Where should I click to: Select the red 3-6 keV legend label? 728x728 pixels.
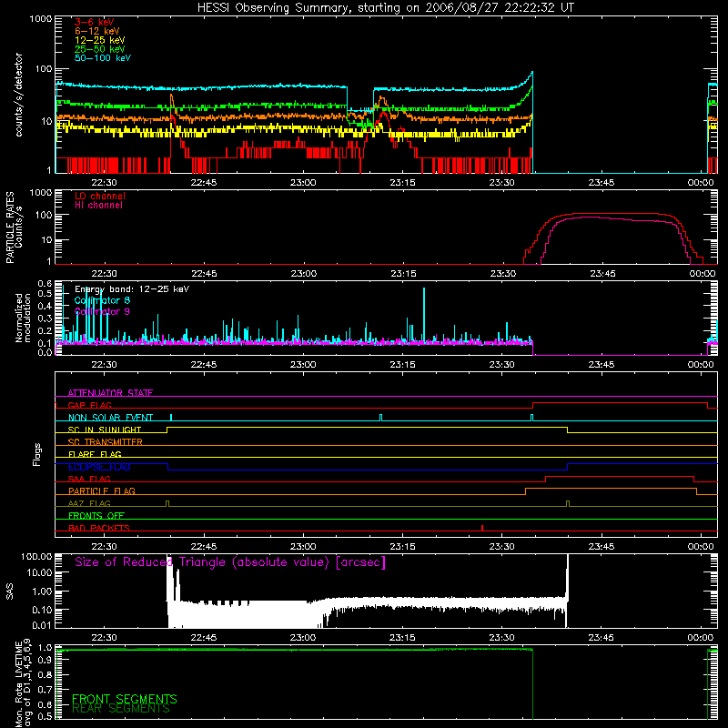pos(95,22)
